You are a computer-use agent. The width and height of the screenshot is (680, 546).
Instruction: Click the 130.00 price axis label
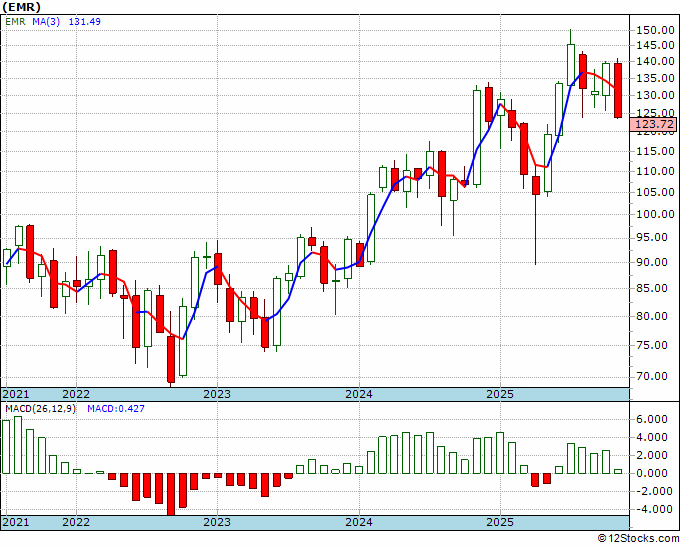click(655, 95)
